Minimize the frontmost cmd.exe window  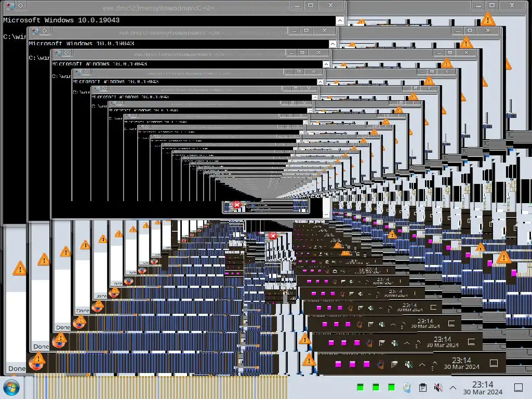tap(297, 6)
